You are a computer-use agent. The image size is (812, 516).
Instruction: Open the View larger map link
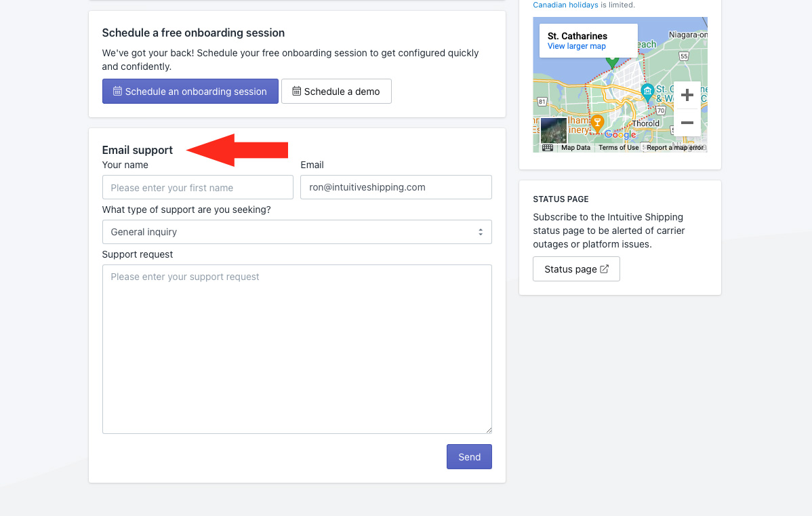pos(576,46)
